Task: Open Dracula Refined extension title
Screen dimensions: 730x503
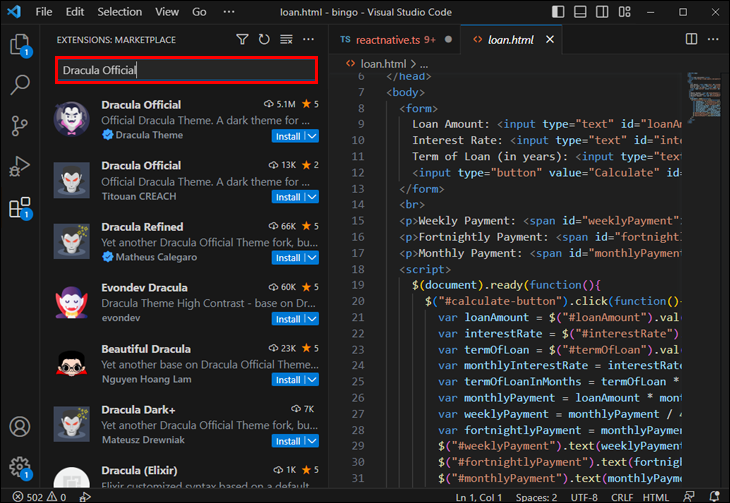Action: [142, 227]
